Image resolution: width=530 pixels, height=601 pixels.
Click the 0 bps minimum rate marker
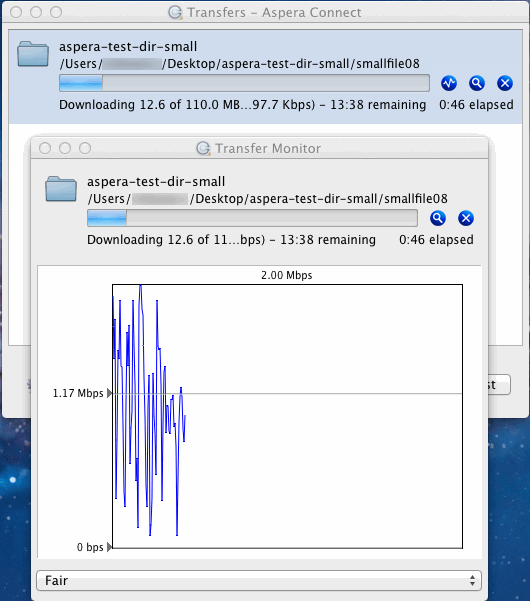click(x=109, y=547)
